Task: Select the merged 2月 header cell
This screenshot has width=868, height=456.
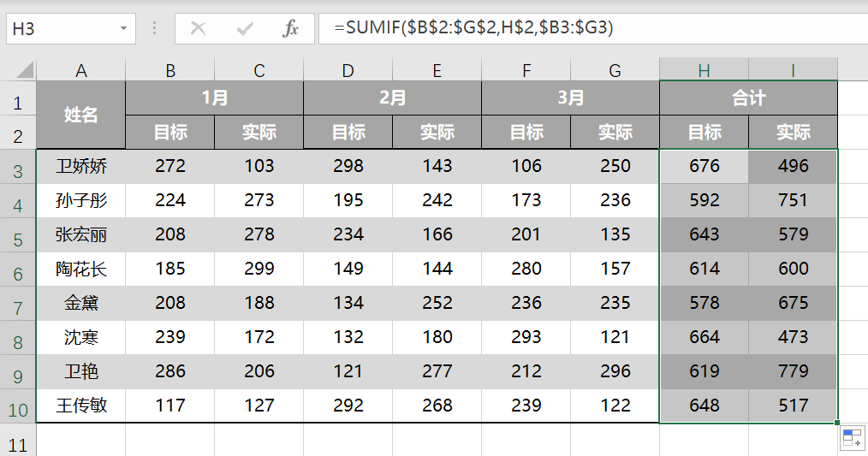Action: [392, 98]
